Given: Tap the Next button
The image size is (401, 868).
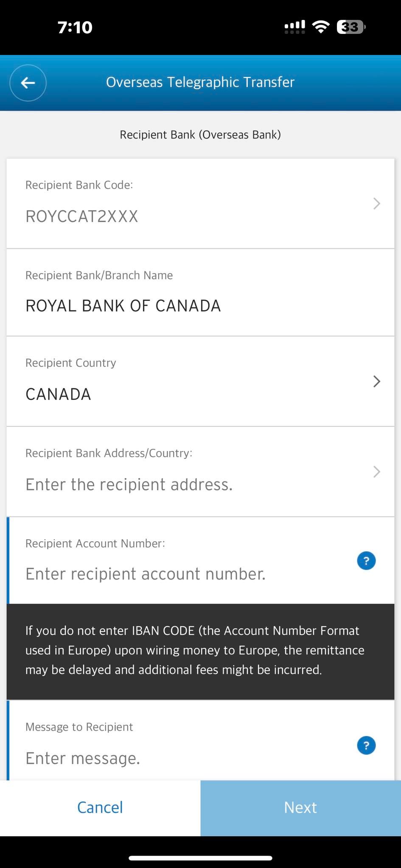Looking at the screenshot, I should (301, 808).
